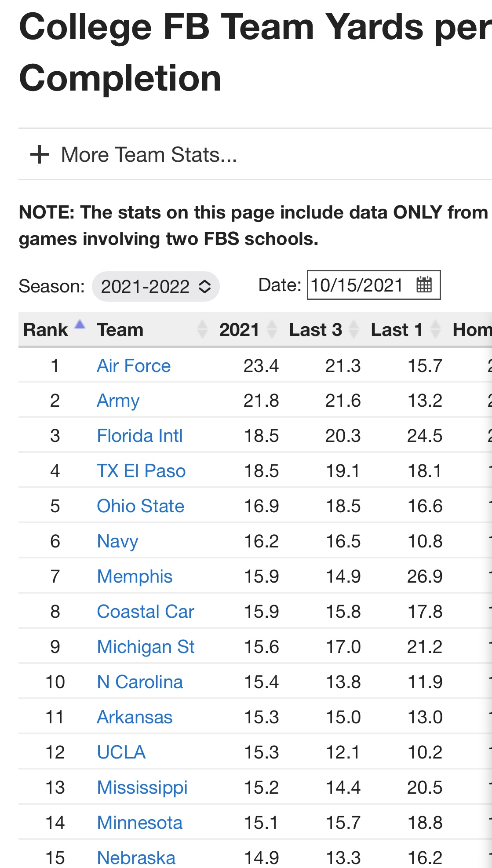Sort by 2021 column arrows
This screenshot has width=492, height=868.
(x=272, y=329)
